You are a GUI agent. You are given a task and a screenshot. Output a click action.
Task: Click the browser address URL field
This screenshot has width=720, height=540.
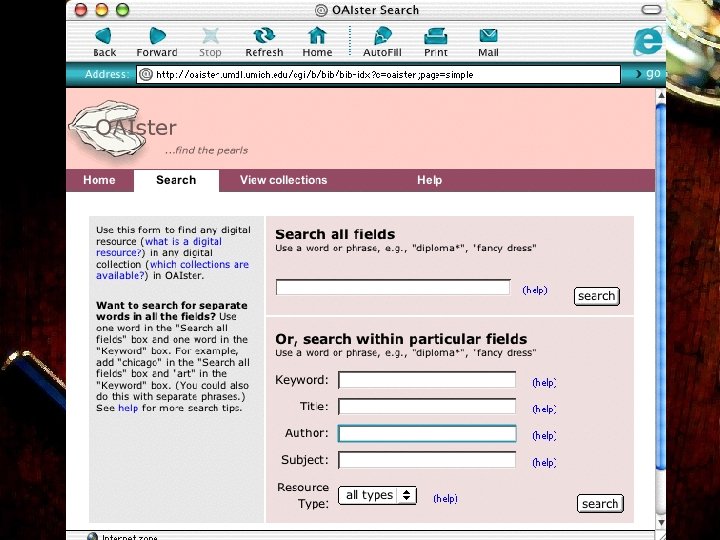(378, 74)
